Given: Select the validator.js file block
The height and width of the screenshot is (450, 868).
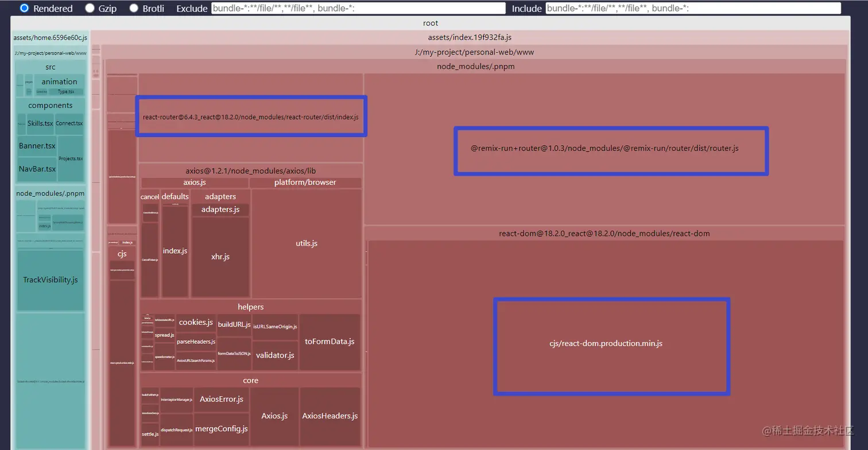Looking at the screenshot, I should click(275, 355).
